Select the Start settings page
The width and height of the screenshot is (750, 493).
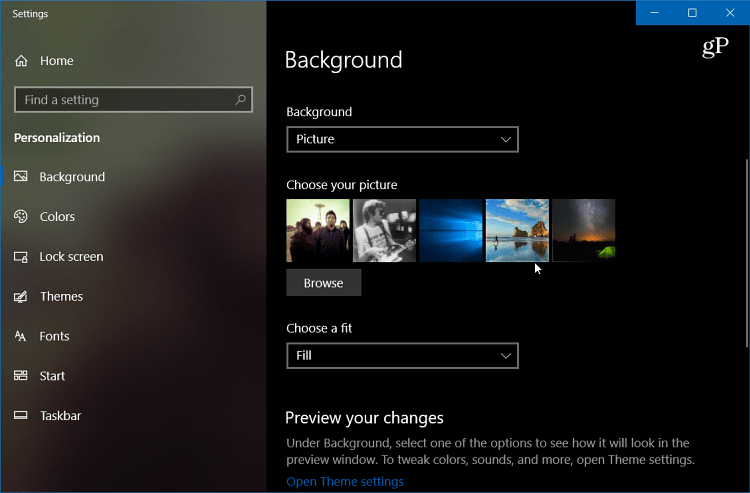click(133, 376)
